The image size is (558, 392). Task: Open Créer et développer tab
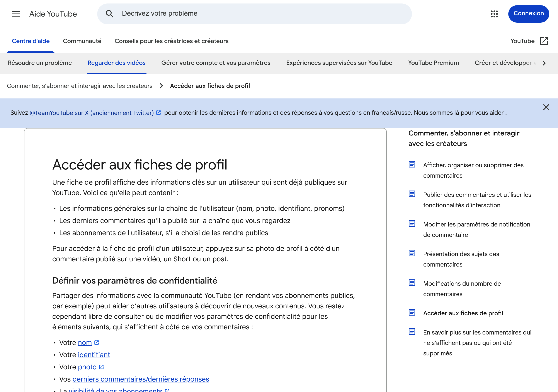click(505, 63)
